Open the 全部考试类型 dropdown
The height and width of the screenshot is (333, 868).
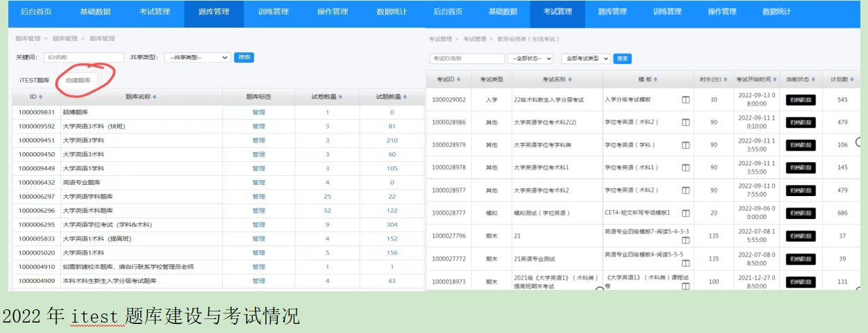pyautogui.click(x=585, y=58)
